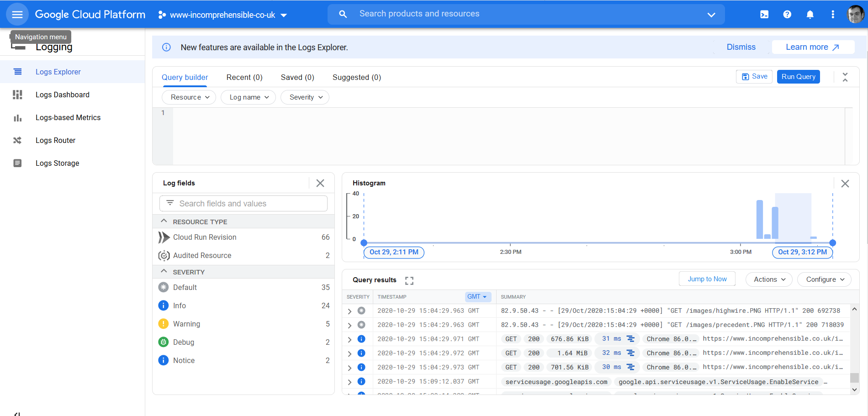Click the Logs-based Metrics bar chart icon
Viewport: 868px width, 416px height.
[17, 118]
